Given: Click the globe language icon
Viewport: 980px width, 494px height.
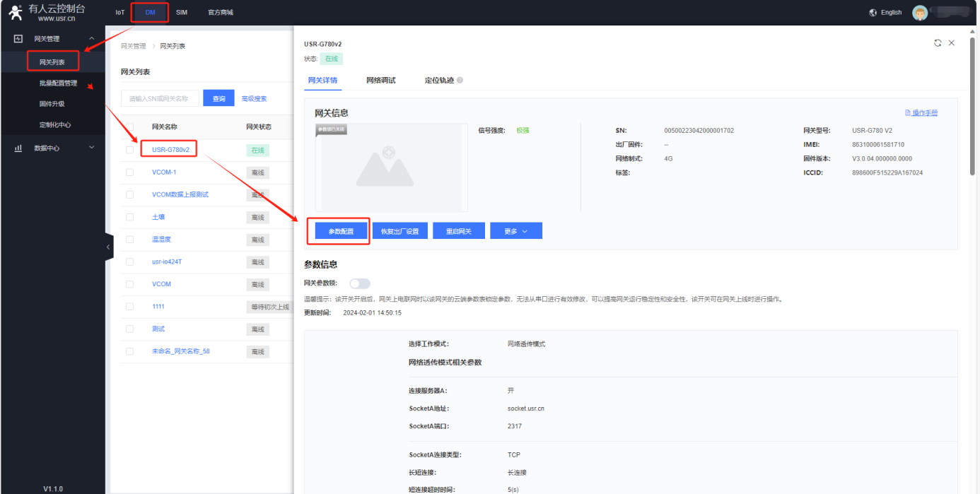Looking at the screenshot, I should (873, 13).
